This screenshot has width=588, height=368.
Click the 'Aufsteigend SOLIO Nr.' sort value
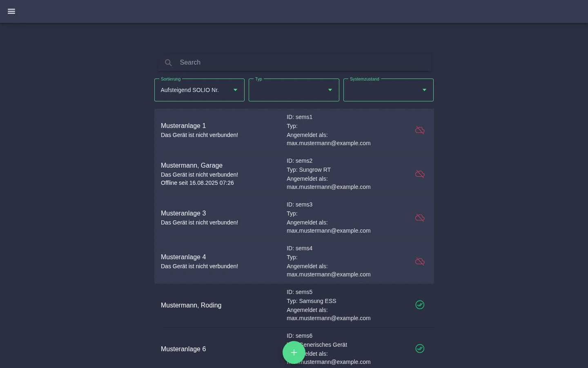pyautogui.click(x=189, y=90)
